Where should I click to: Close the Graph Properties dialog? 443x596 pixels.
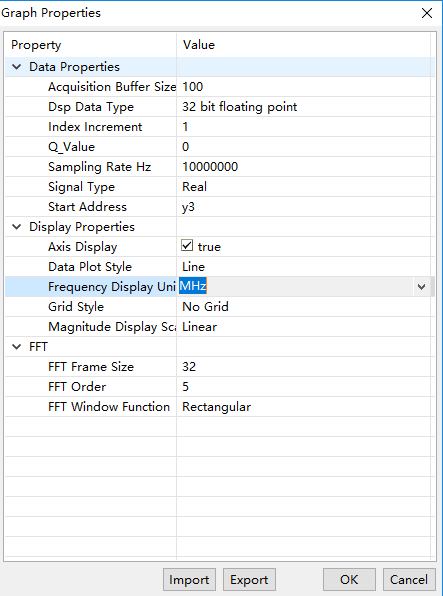pyautogui.click(x=427, y=13)
